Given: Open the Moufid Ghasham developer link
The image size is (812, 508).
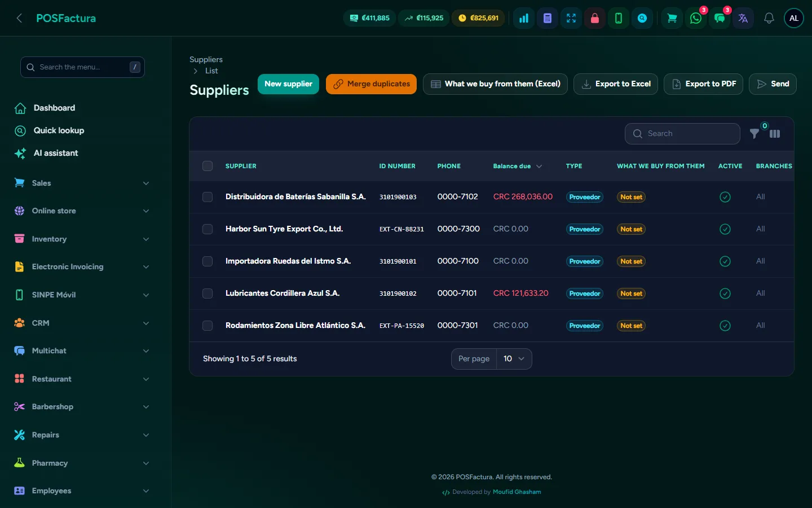Looking at the screenshot, I should (517, 492).
